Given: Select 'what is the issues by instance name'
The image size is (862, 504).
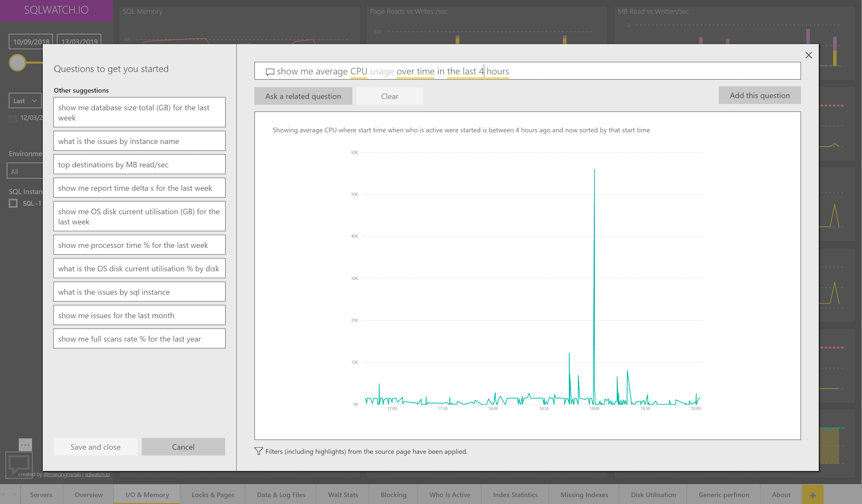Looking at the screenshot, I should tap(140, 141).
